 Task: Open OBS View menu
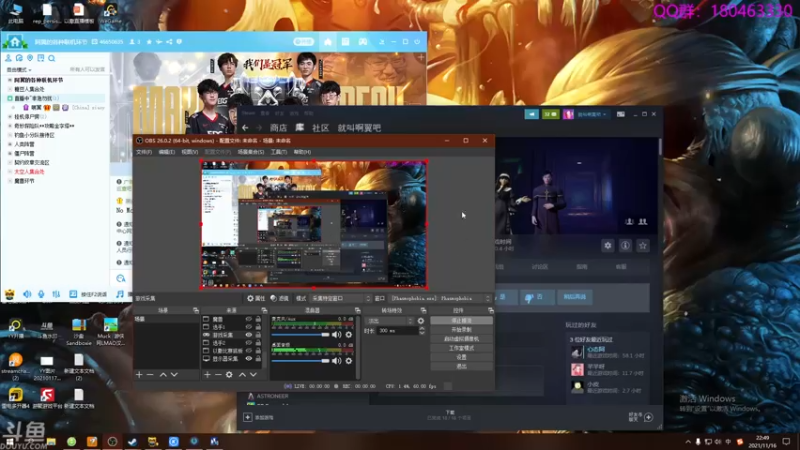coord(189,152)
